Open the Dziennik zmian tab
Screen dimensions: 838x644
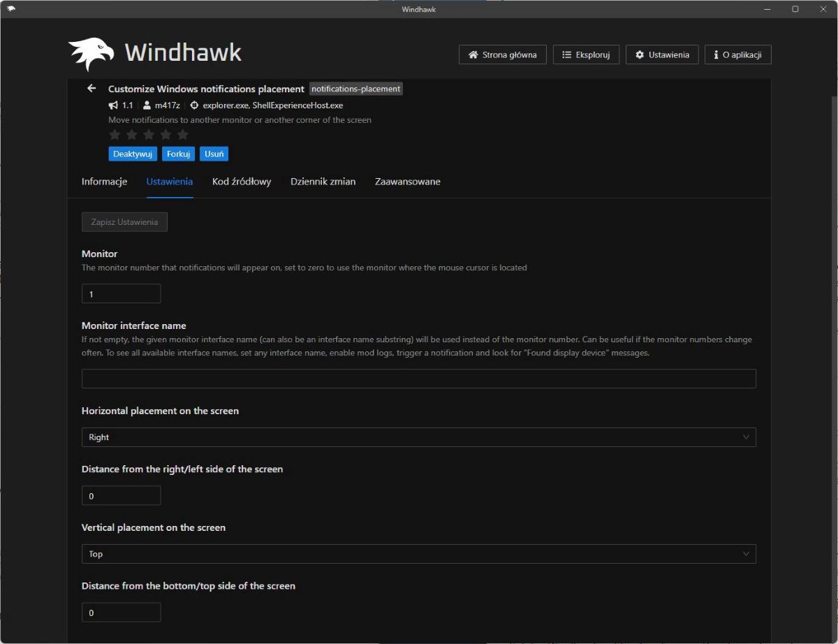(x=323, y=182)
